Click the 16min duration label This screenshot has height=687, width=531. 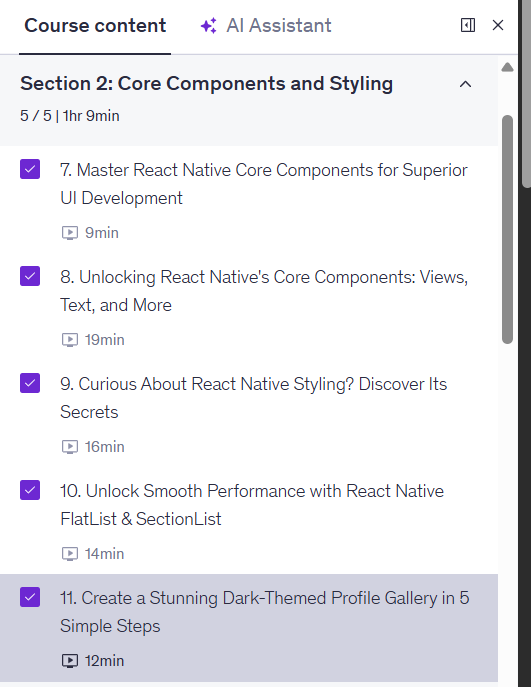point(105,446)
